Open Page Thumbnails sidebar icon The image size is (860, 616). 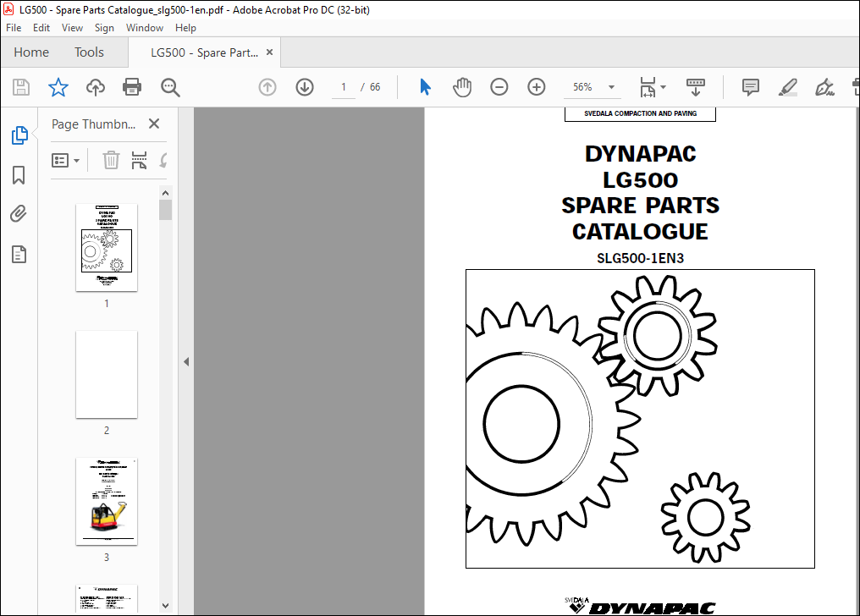click(19, 135)
